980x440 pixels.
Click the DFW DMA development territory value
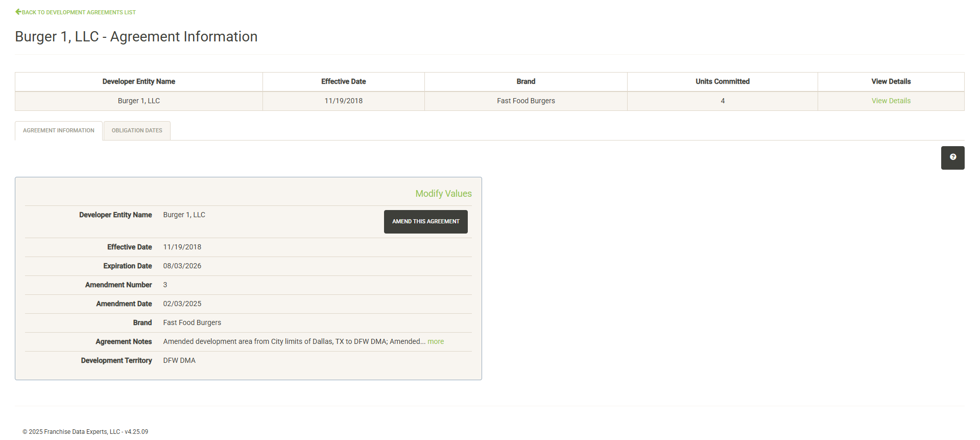tap(179, 361)
